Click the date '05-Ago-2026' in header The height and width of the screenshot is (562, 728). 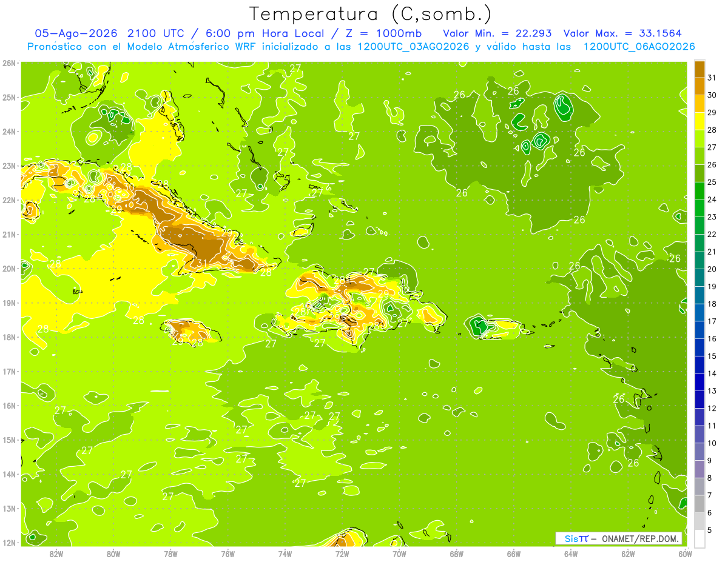tap(75, 33)
